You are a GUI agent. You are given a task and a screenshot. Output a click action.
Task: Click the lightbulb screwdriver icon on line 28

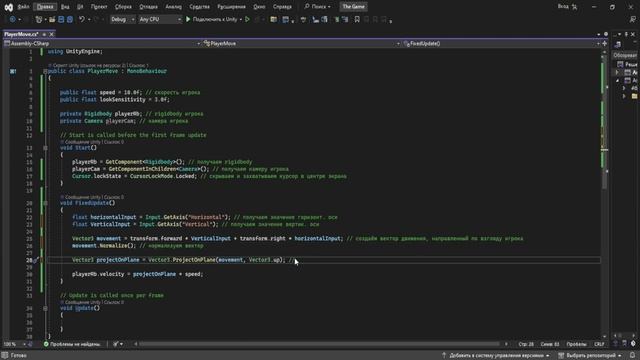tap(36, 260)
